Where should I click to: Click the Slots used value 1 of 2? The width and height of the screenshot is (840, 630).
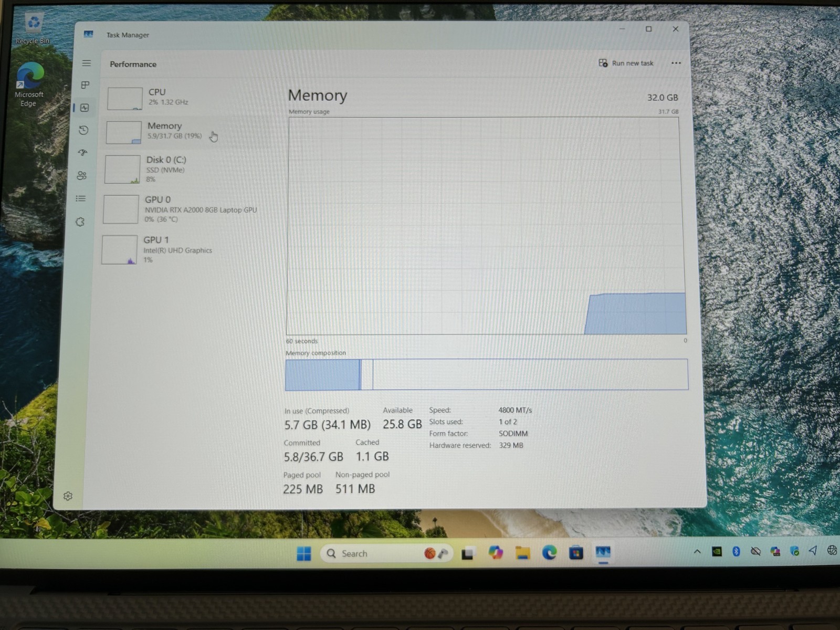[x=508, y=422]
